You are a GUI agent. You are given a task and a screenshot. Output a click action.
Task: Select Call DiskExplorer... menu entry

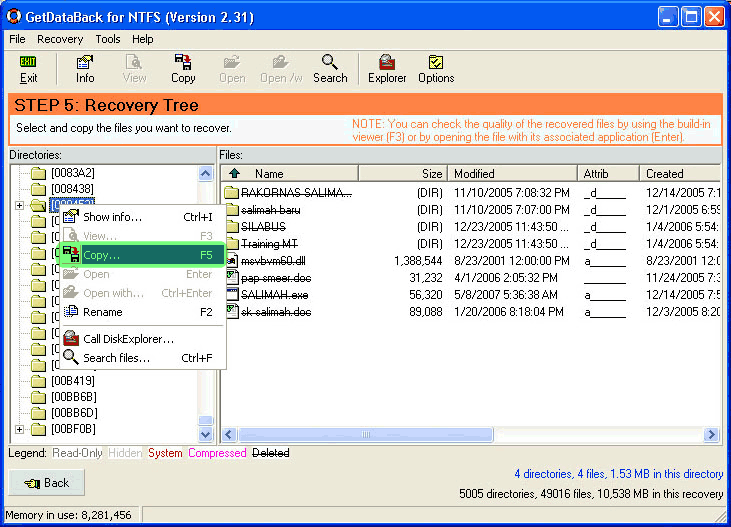[x=143, y=339]
